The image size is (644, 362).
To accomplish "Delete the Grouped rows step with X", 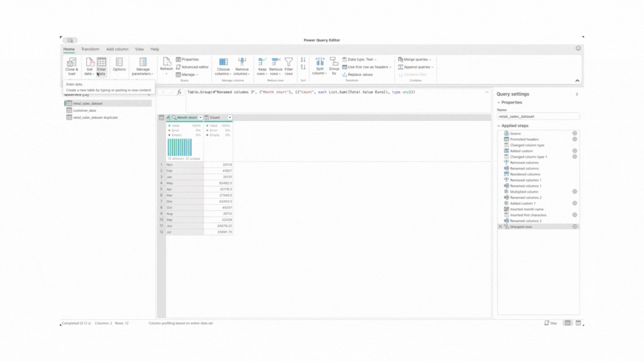I will (500, 227).
